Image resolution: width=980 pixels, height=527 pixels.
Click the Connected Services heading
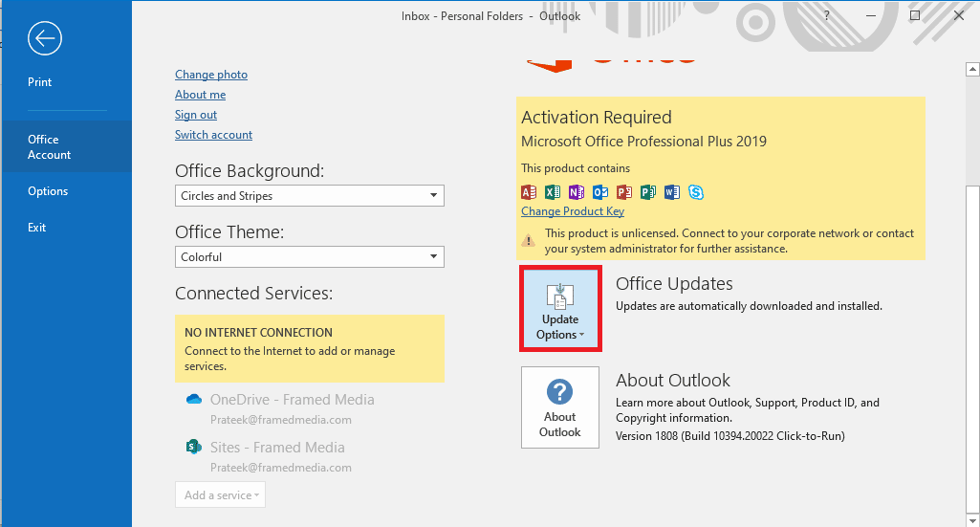253,294
